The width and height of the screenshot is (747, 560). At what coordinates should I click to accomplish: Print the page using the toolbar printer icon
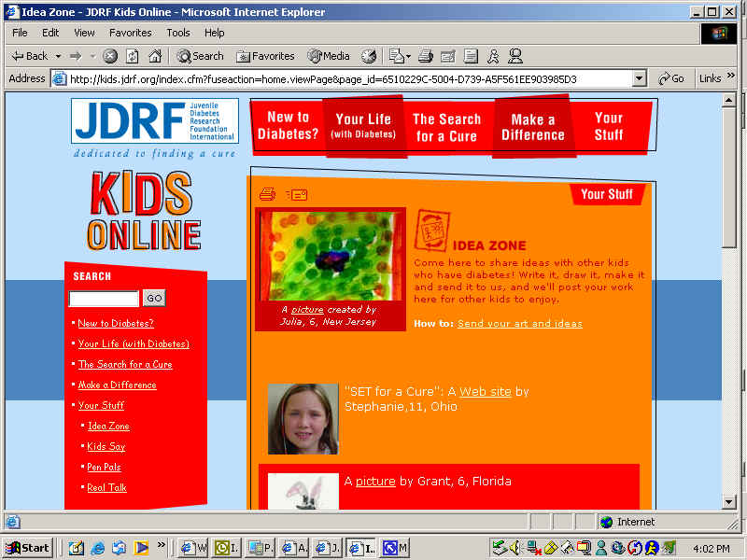(x=426, y=56)
